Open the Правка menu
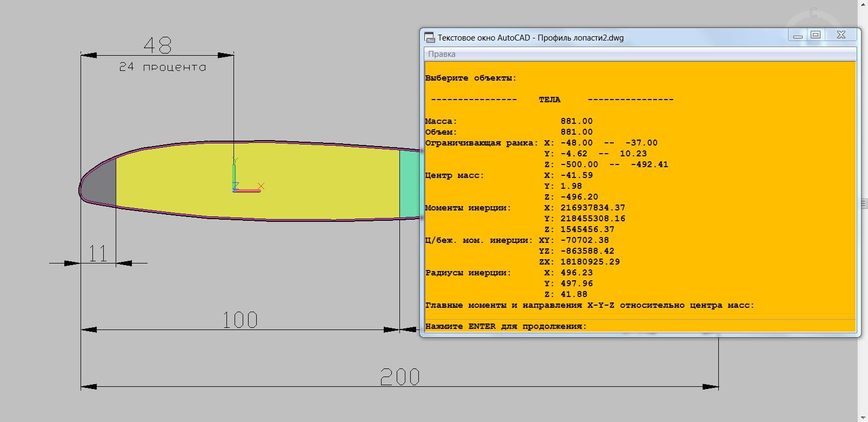Screen dimensions: 868x422 coord(442,54)
